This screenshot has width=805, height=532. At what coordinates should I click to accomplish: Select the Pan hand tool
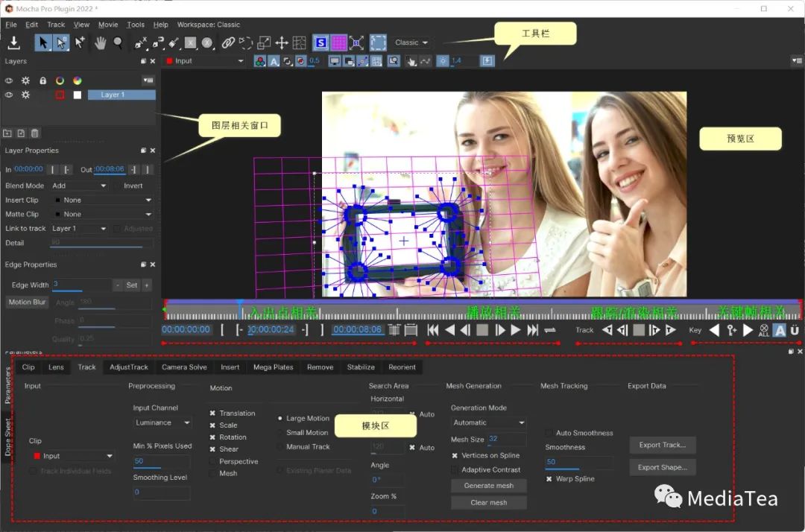click(x=100, y=42)
